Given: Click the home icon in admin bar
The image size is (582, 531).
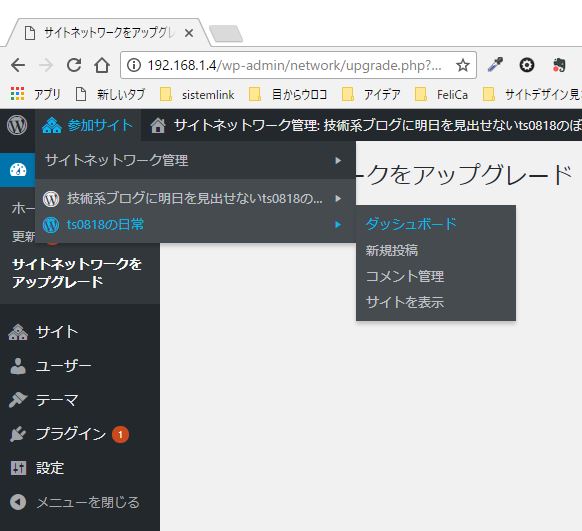Looking at the screenshot, I should coord(158,125).
